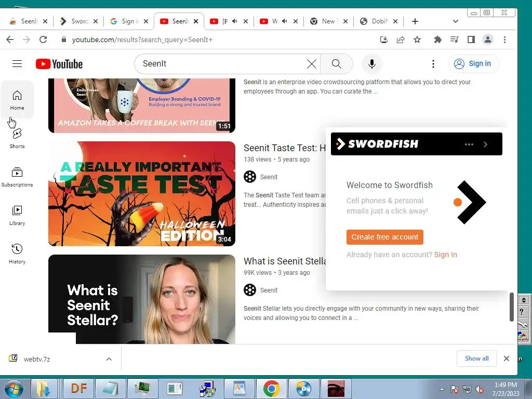The image size is (532, 399).
Task: Reload the current page
Action: click(43, 39)
